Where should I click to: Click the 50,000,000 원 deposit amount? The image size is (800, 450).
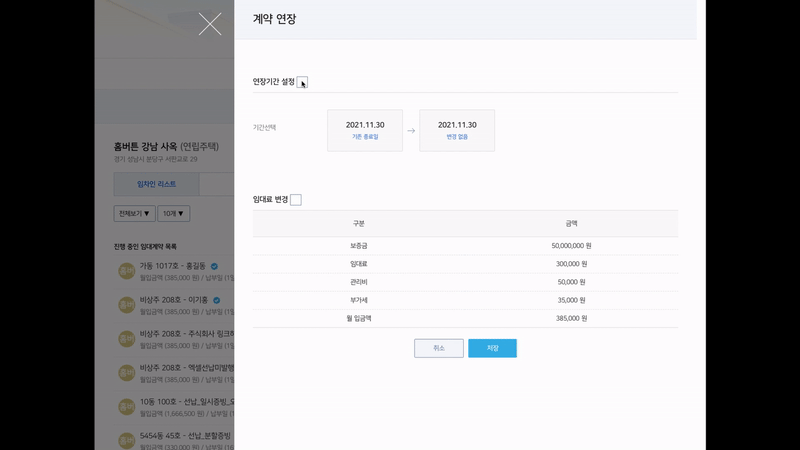pyautogui.click(x=571, y=246)
